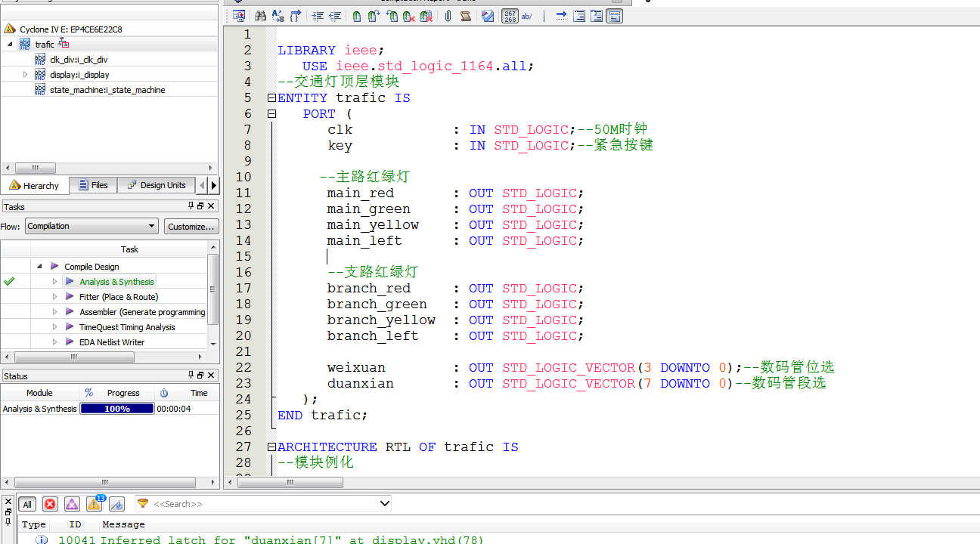
Task: Click the paperclip icon in editor toolbar
Action: (x=448, y=16)
